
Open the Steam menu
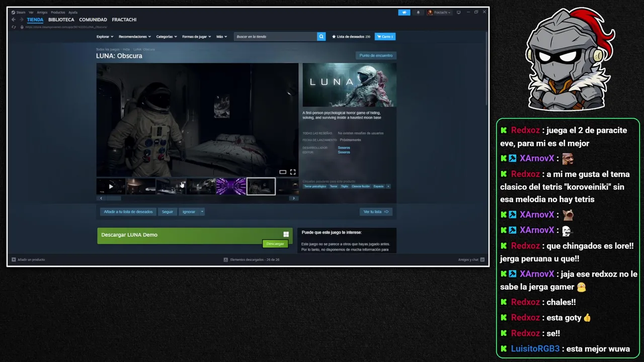[x=19, y=12]
